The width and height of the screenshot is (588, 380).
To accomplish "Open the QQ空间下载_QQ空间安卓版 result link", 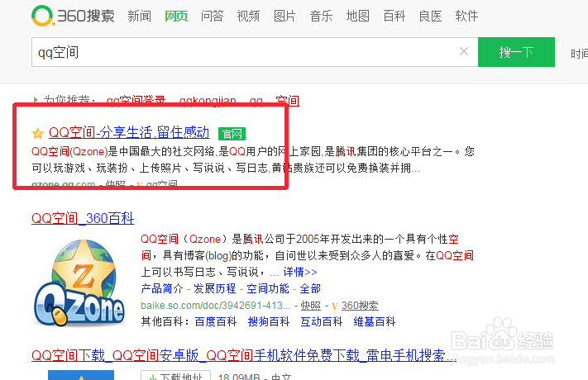I will [244, 355].
